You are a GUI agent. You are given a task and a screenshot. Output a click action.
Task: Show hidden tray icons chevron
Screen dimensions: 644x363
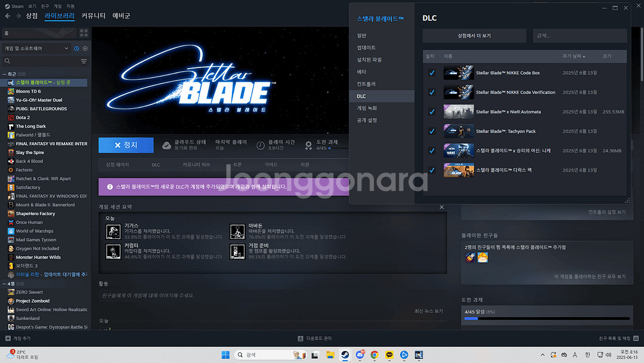click(x=543, y=355)
